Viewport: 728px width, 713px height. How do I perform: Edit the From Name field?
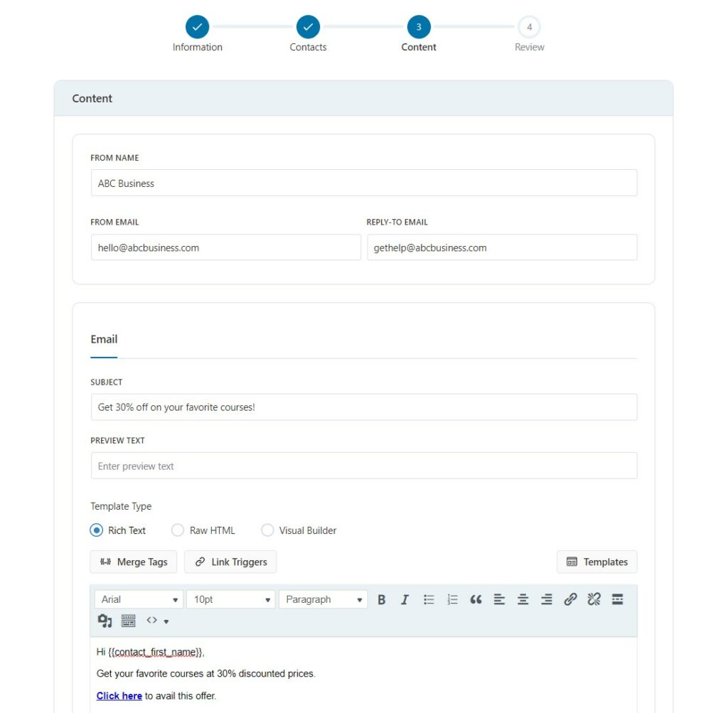coord(364,183)
